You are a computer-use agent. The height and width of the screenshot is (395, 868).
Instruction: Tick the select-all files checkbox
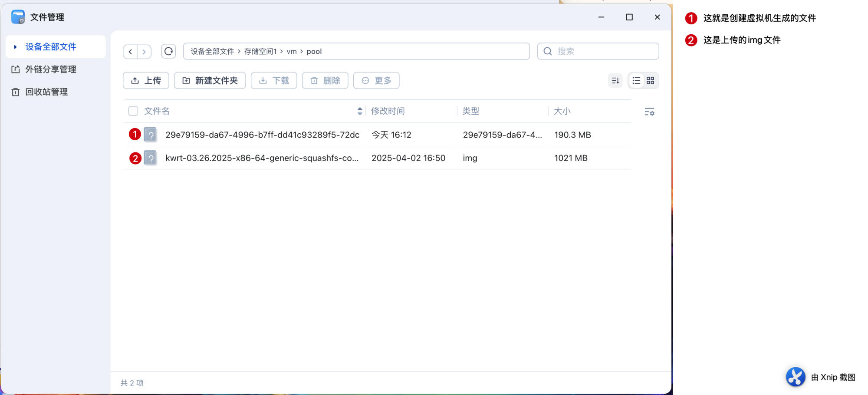133,111
